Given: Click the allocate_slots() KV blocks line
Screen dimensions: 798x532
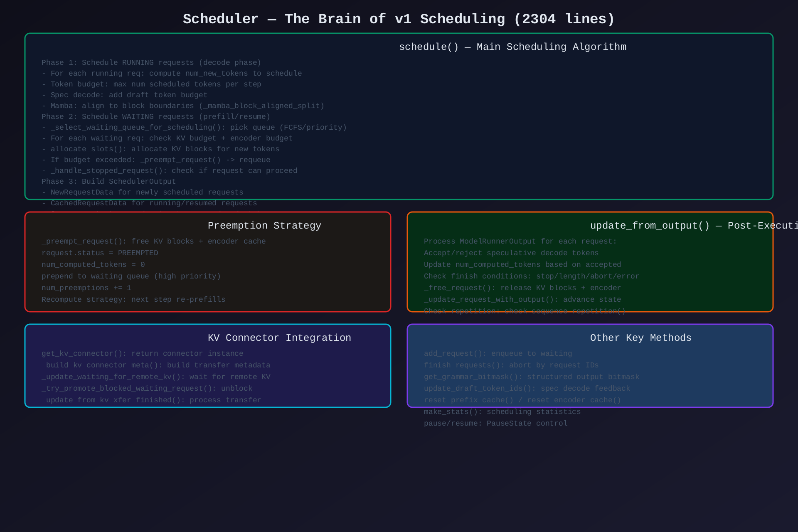Looking at the screenshot, I should pyautogui.click(x=160, y=149).
